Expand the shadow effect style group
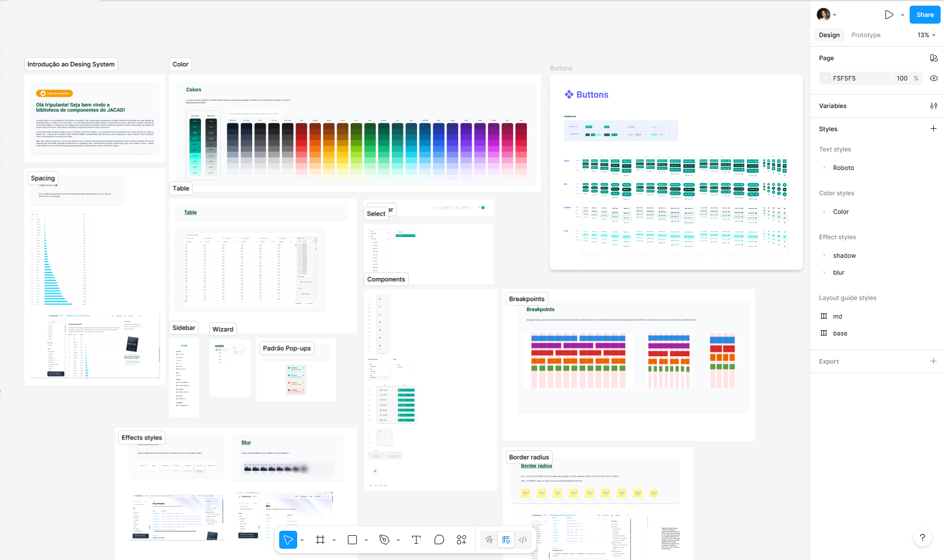This screenshot has height=560, width=944. pos(824,256)
